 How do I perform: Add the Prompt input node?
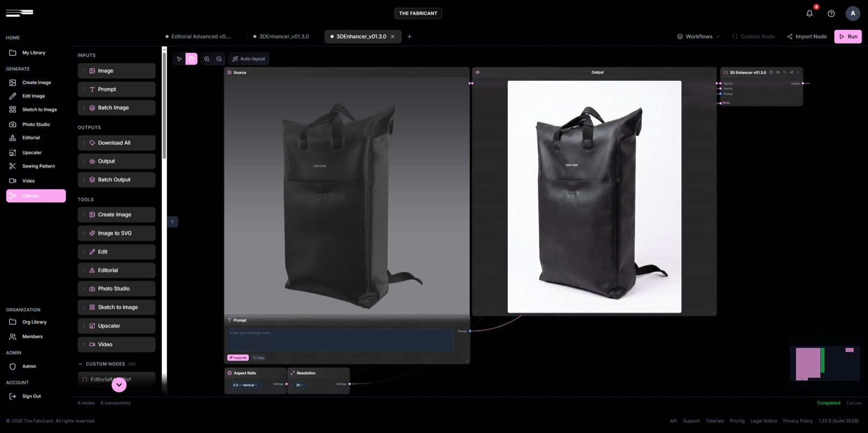[x=117, y=89]
